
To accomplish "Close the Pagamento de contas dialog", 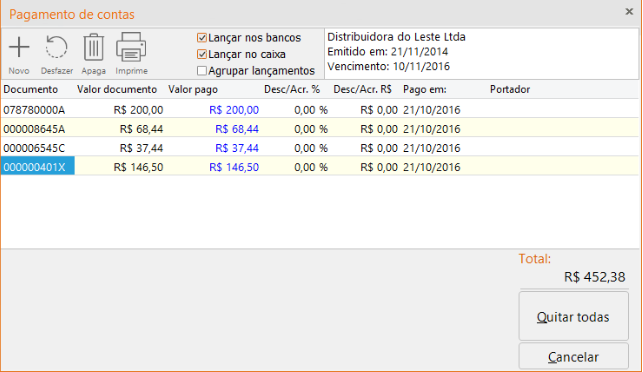I will click(629, 11).
